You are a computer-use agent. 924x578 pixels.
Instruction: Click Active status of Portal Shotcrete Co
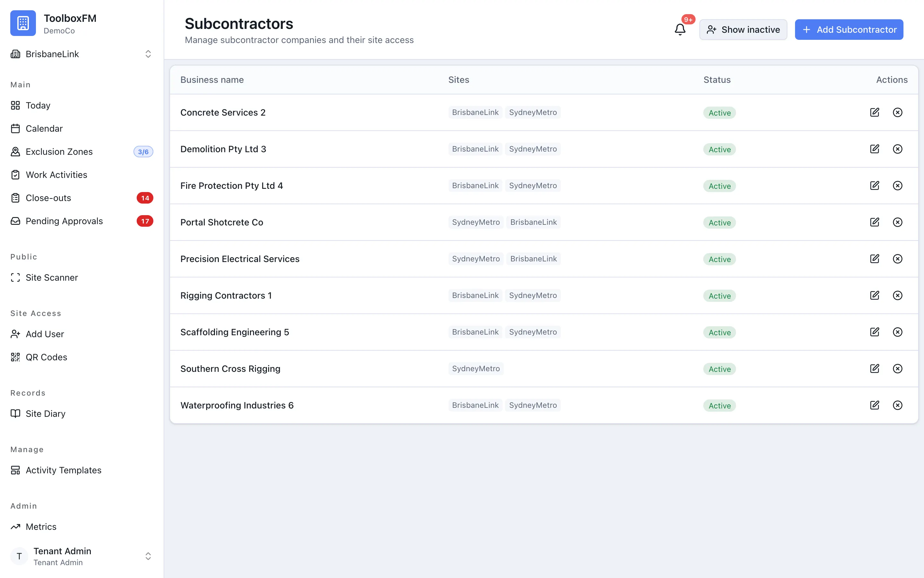(719, 223)
